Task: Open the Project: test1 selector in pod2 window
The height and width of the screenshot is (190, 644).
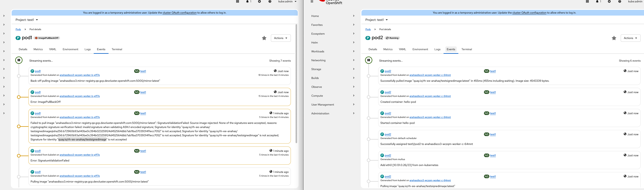Action: point(376,20)
